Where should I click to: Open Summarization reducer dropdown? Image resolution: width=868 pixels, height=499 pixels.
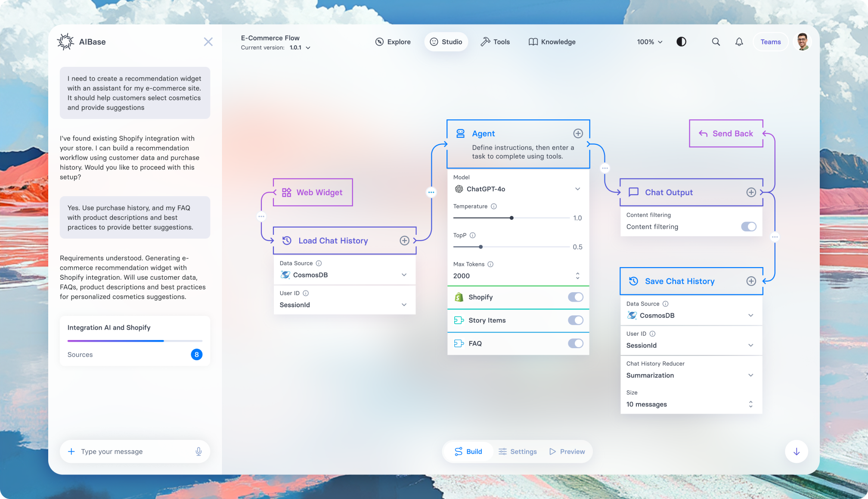coord(750,375)
